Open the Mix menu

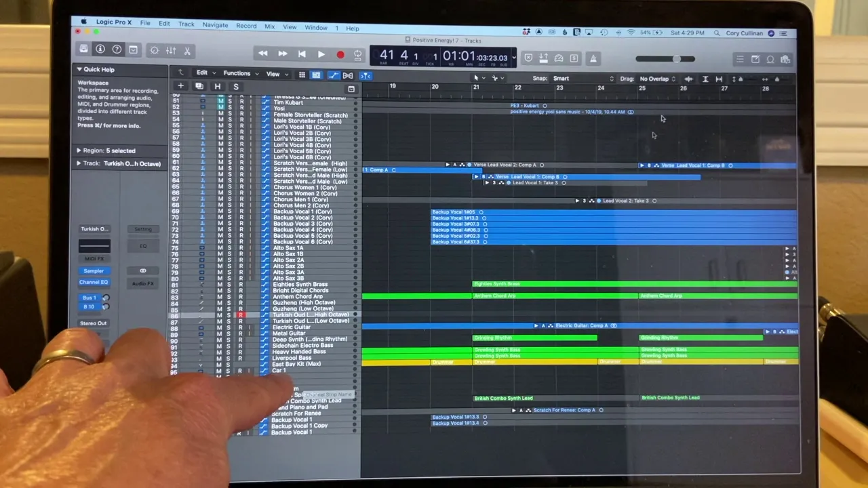coord(269,26)
